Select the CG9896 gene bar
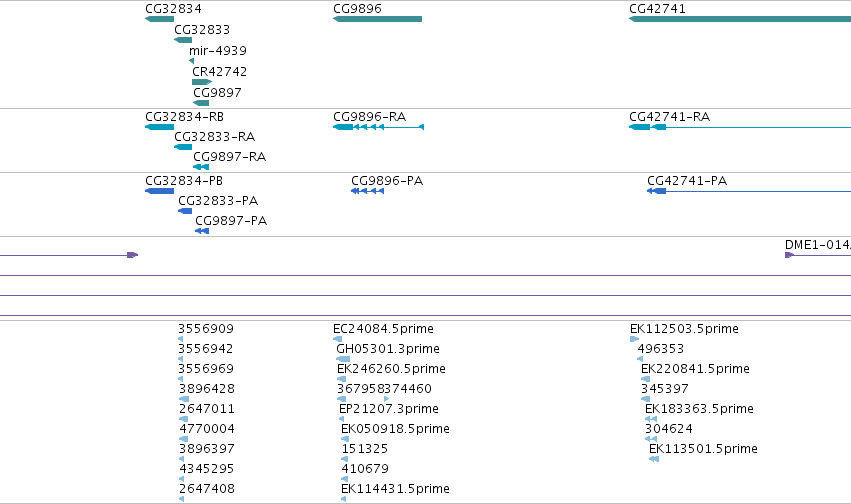Viewport: 851px width, 504px height. pyautogui.click(x=377, y=20)
